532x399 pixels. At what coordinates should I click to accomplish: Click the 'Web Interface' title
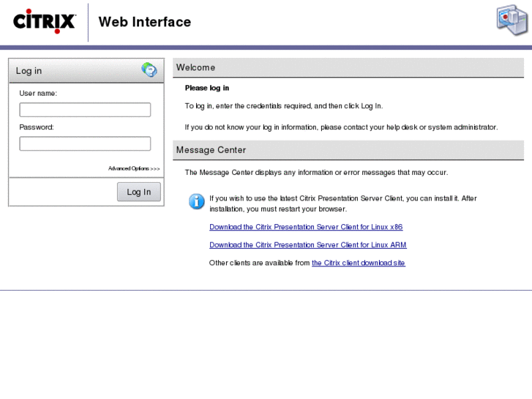(145, 22)
